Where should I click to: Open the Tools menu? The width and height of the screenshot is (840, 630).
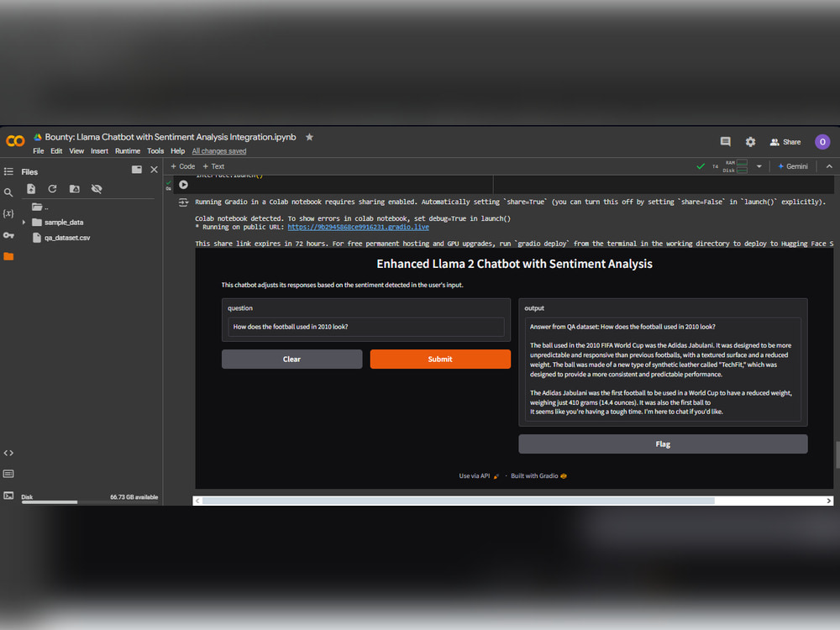155,151
